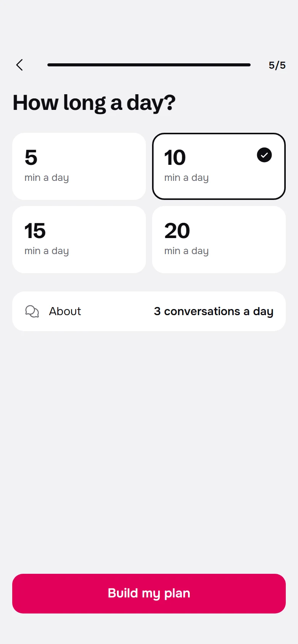Tap the onboarding progress bar at the top
Viewport: 298px width, 644px height.
click(149, 65)
